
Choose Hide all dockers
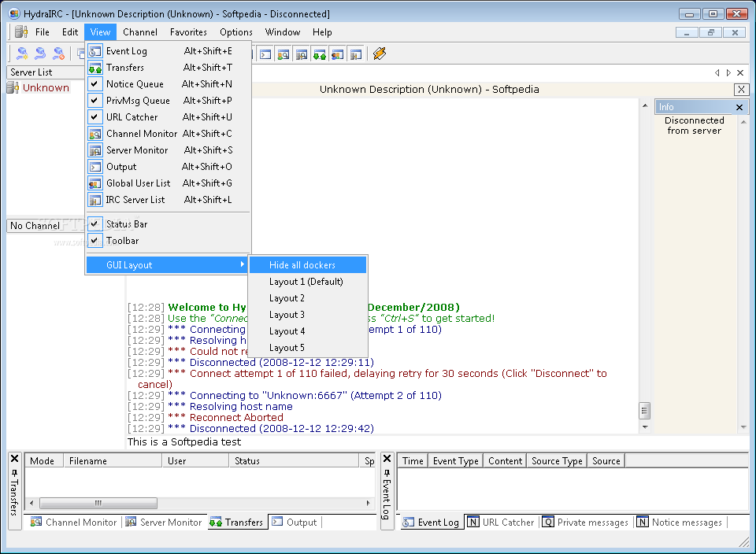coord(308,265)
